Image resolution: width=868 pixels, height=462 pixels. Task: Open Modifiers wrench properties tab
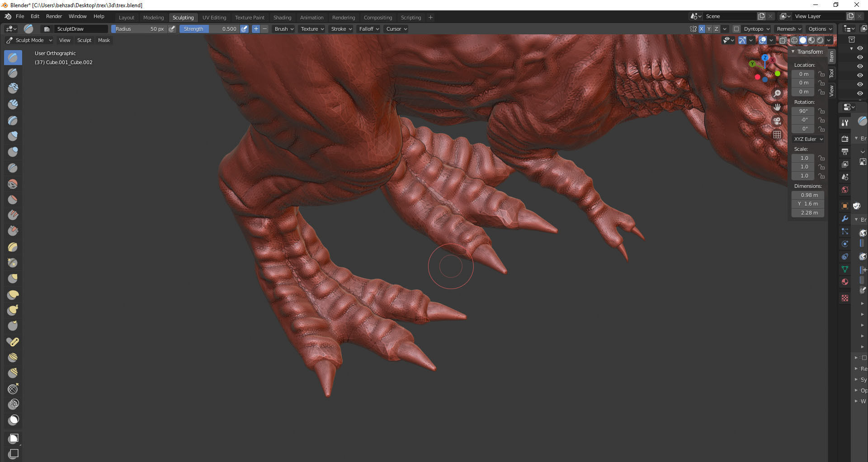[x=844, y=219]
